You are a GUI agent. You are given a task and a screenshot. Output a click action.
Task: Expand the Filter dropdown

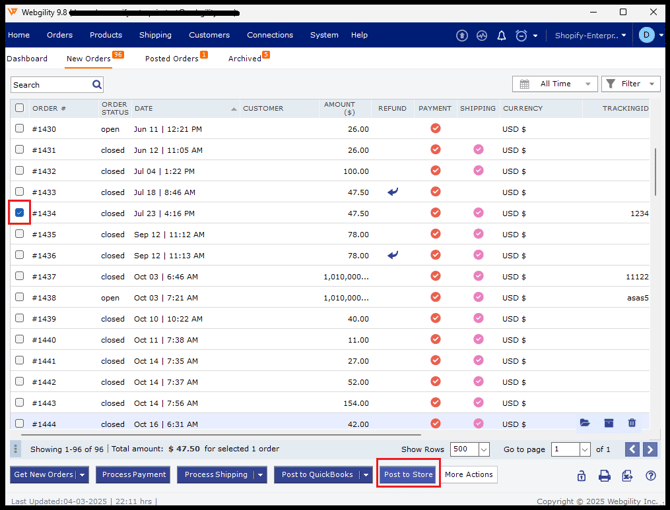632,85
